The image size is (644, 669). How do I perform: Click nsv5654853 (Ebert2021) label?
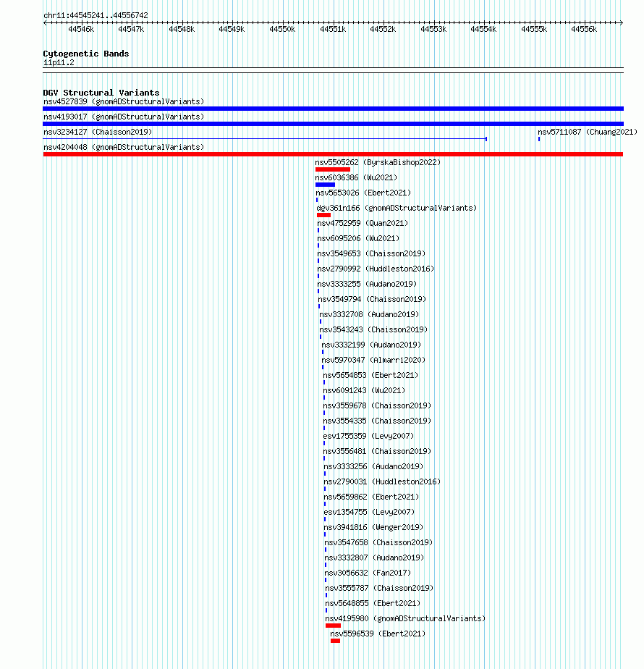(x=370, y=376)
